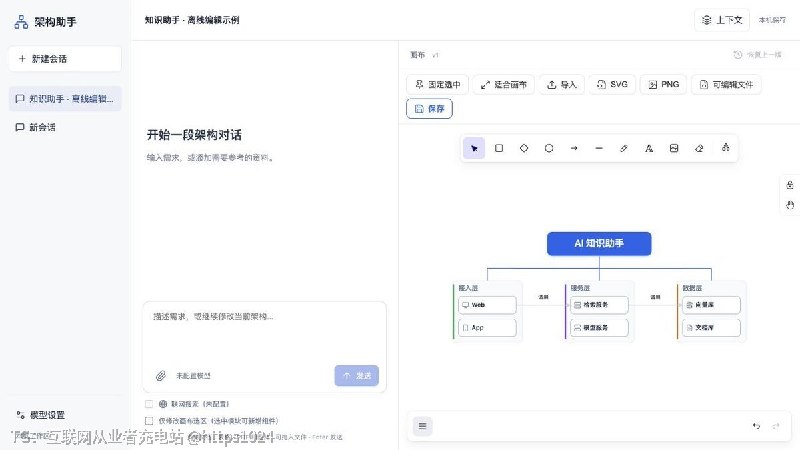Viewport: 800px width, 450px height.
Task: Click the 数据层 group label
Action: pos(692,288)
